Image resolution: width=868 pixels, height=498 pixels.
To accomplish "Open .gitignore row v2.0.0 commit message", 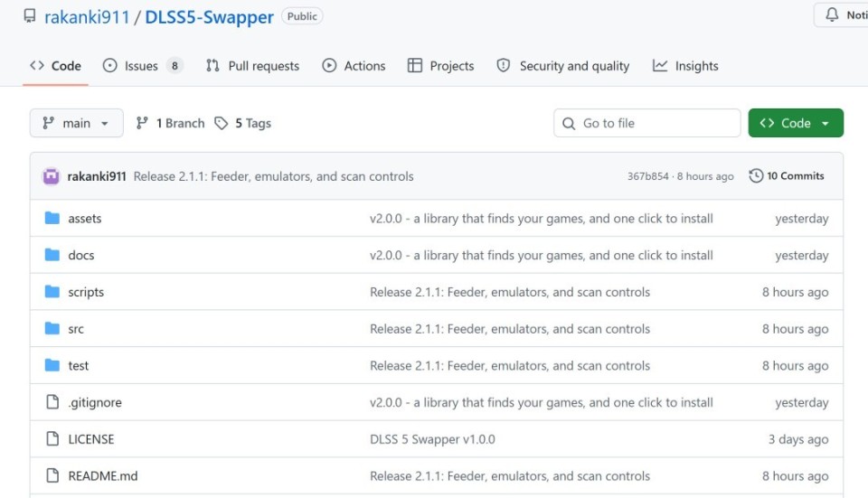I will click(542, 402).
